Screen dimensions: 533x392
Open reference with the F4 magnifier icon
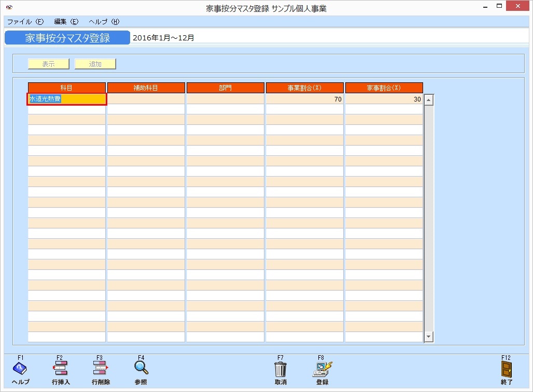[141, 369]
